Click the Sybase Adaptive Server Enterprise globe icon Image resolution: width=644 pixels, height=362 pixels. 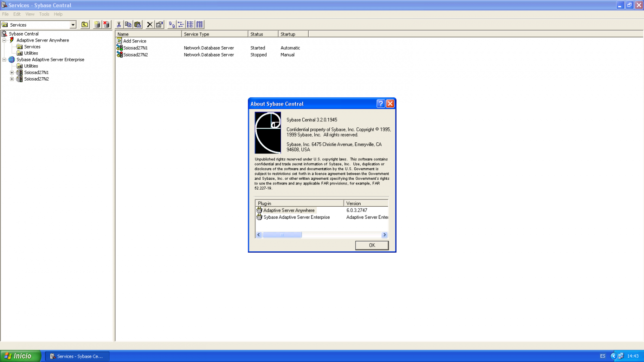tap(12, 59)
